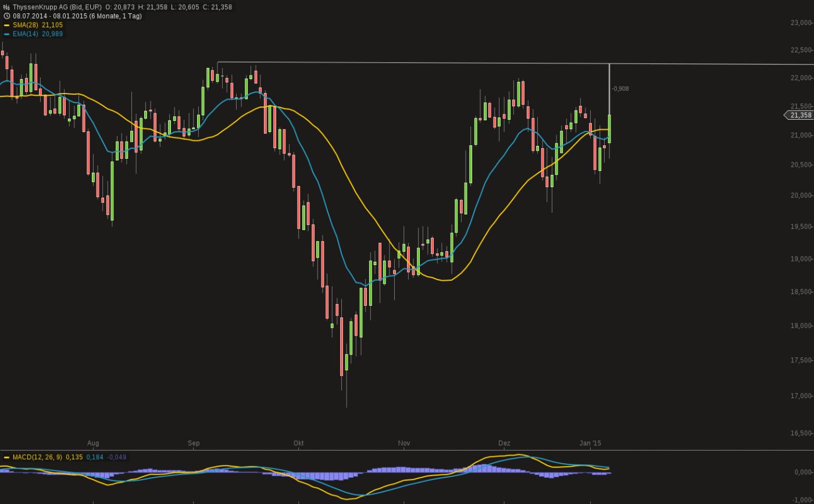Click the MACD histogram value -0,049
The image size is (814, 504).
[x=116, y=457]
